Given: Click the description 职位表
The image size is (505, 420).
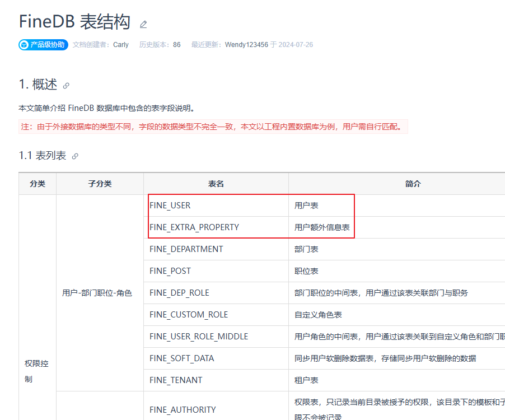Looking at the screenshot, I should coord(306,271).
